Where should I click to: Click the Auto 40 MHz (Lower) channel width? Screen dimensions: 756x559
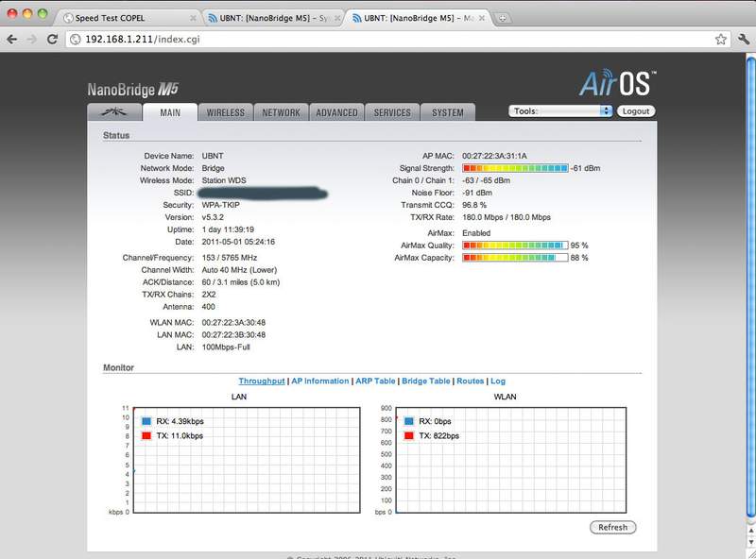[239, 270]
